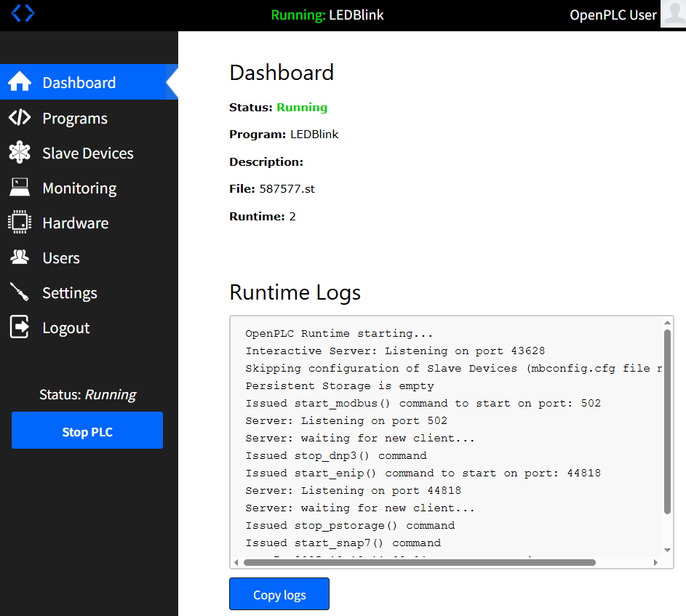Click the Users people icon
Screen dimensions: 686x616
20,257
